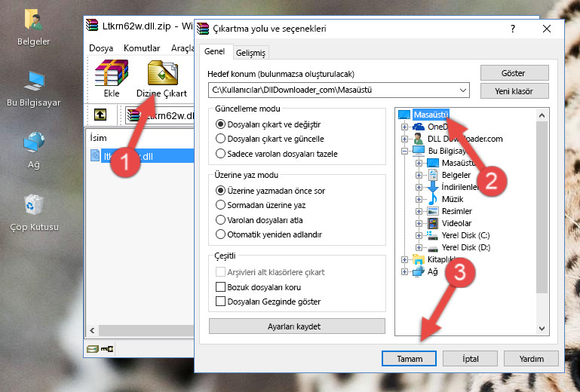The height and width of the screenshot is (392, 580).
Task: Click the drive icon in WinRAR status bar
Action: [x=93, y=349]
